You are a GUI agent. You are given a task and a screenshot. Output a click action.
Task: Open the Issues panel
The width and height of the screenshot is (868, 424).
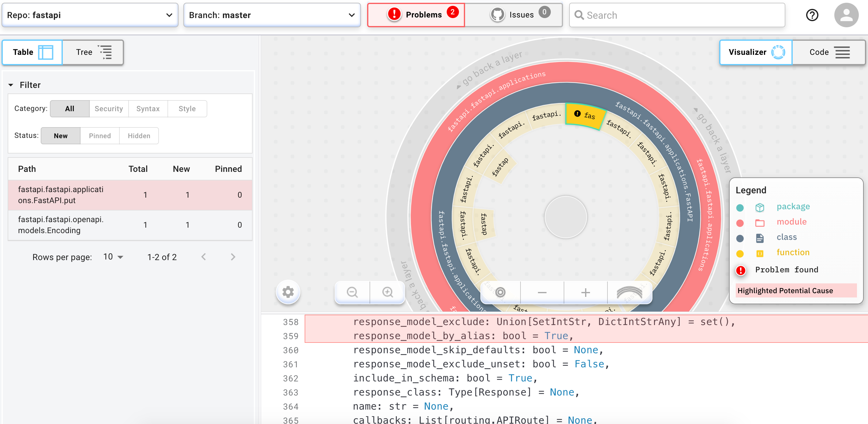point(514,14)
